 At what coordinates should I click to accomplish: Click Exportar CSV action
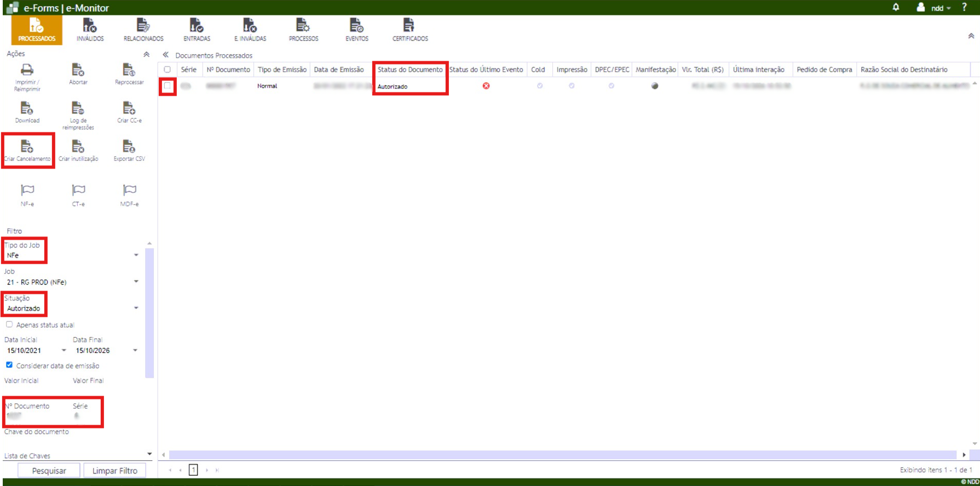coord(129,151)
